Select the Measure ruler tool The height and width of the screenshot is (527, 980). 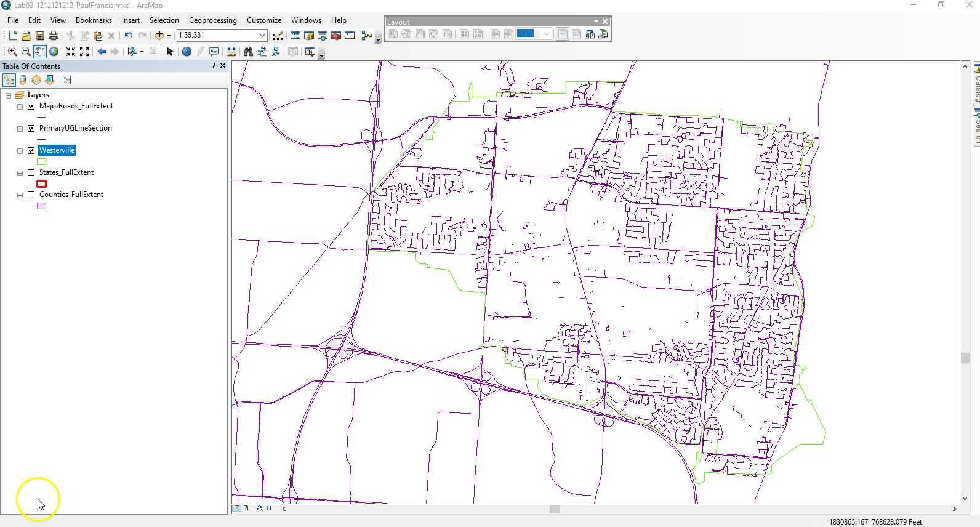(x=231, y=52)
